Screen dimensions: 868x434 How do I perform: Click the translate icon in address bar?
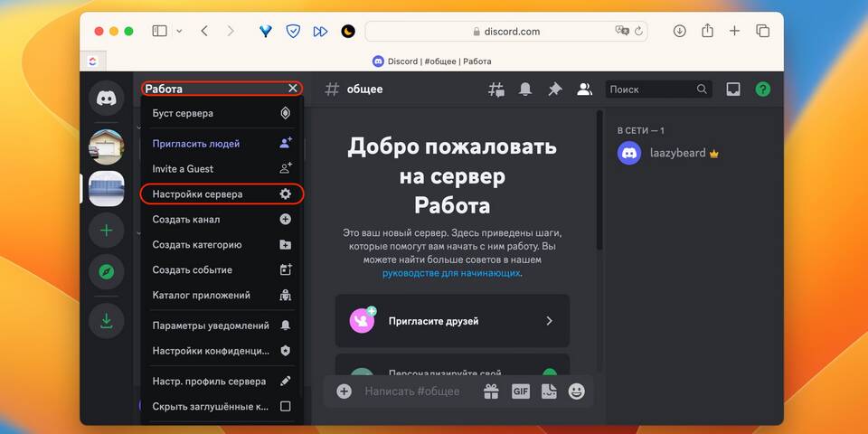pyautogui.click(x=622, y=31)
